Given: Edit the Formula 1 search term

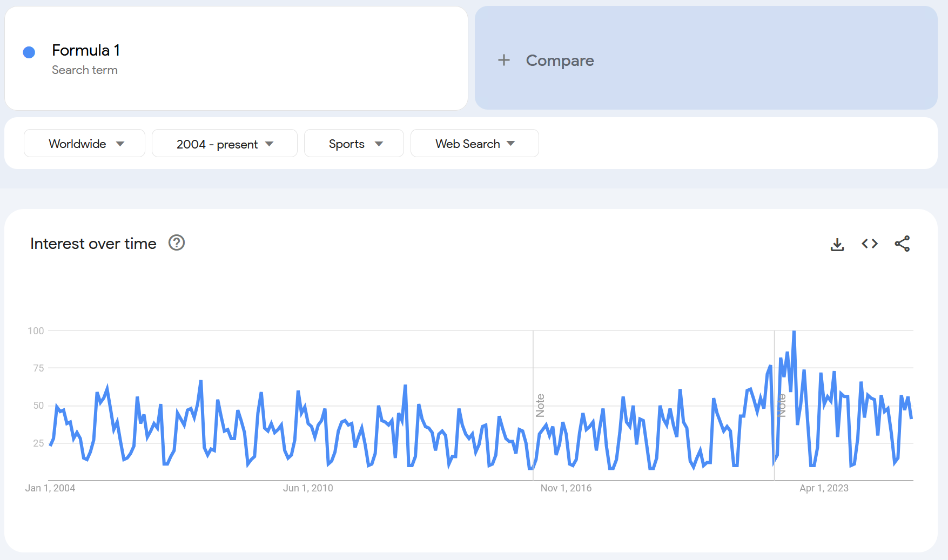Looking at the screenshot, I should click(x=86, y=50).
